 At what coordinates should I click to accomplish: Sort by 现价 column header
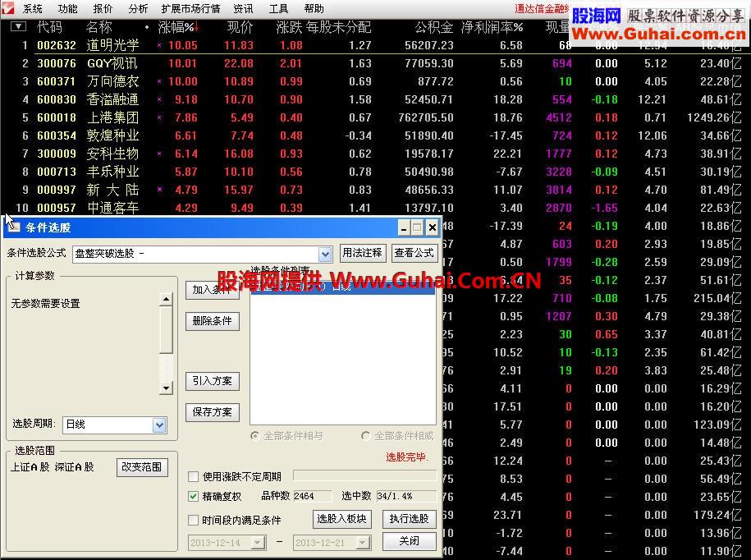(x=240, y=28)
